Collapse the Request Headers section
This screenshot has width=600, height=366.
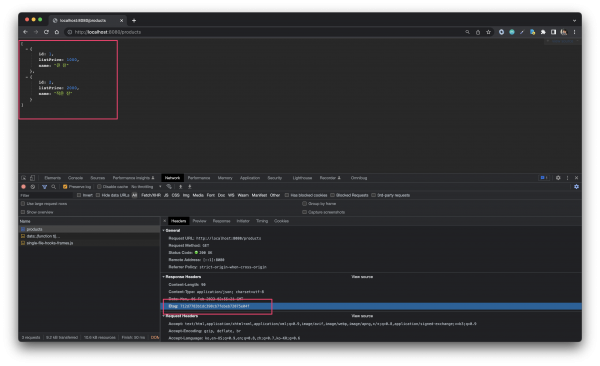(164, 316)
